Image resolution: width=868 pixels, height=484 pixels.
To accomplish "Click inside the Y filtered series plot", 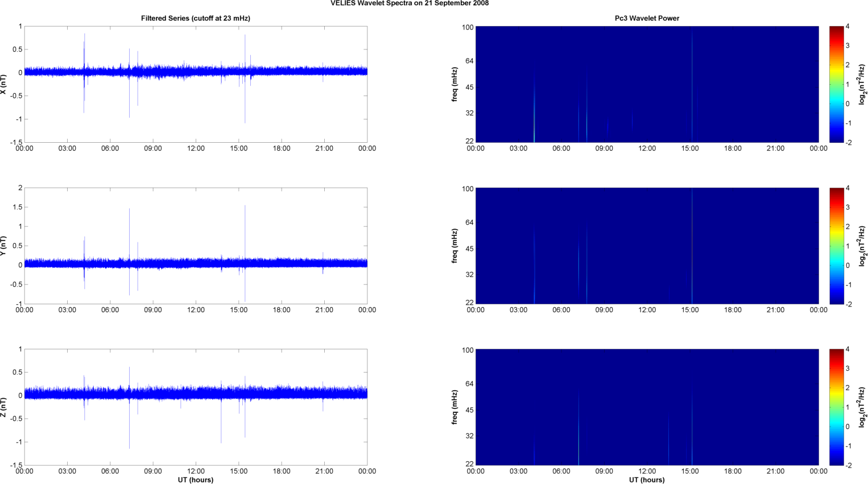I will pos(196,246).
